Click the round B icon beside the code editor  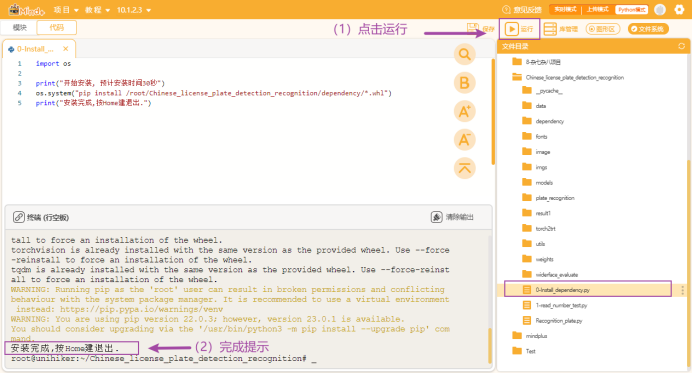(464, 83)
